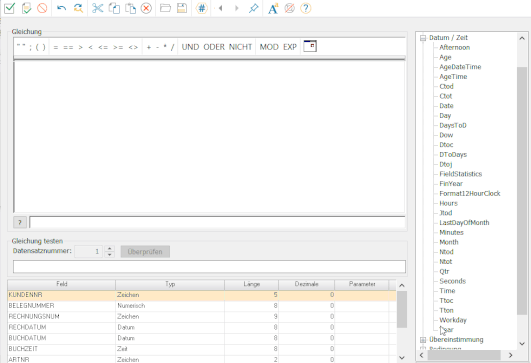The height and width of the screenshot is (363, 531).
Task: Insert the EXP operator
Action: 290,47
